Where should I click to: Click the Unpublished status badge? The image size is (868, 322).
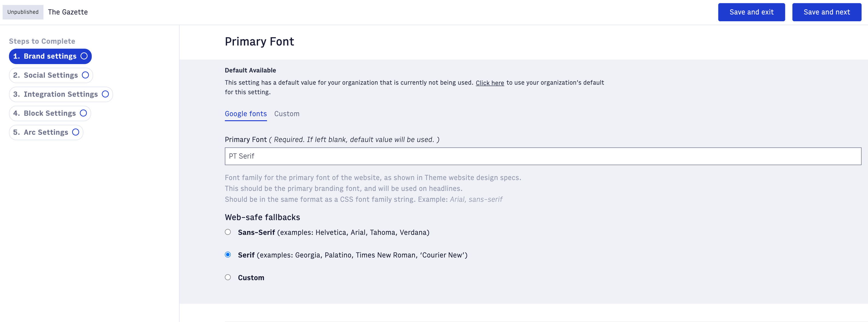coord(23,12)
